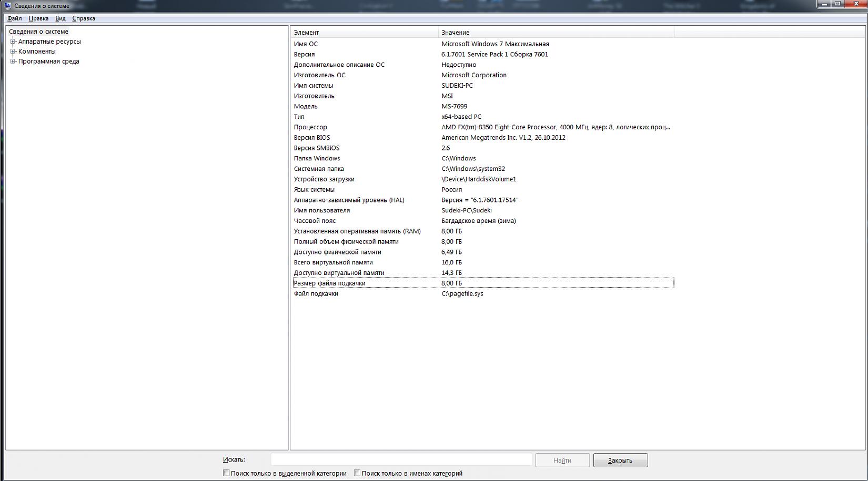
Task: Select the Процессор row
Action: click(x=483, y=127)
